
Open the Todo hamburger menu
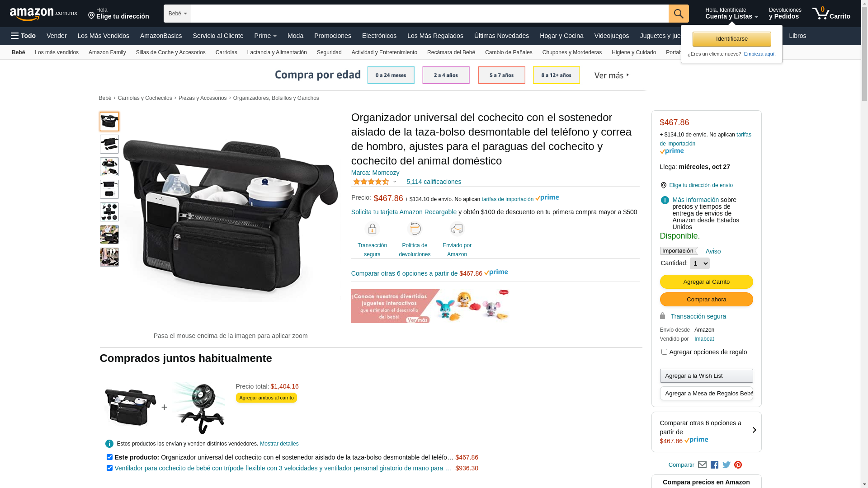point(23,36)
